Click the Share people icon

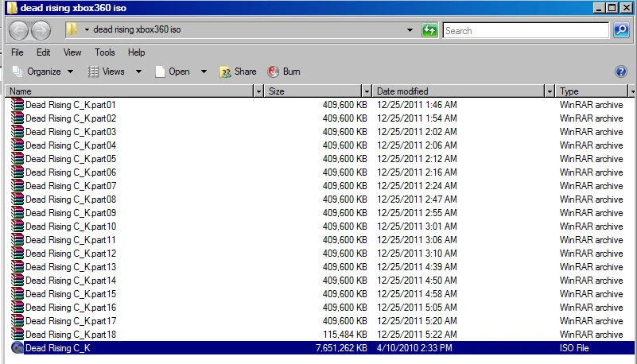click(x=225, y=72)
